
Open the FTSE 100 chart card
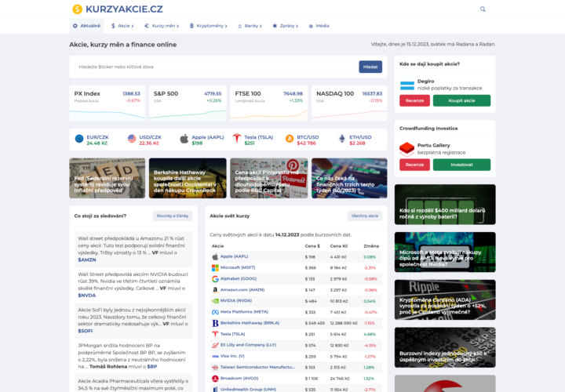point(269,103)
